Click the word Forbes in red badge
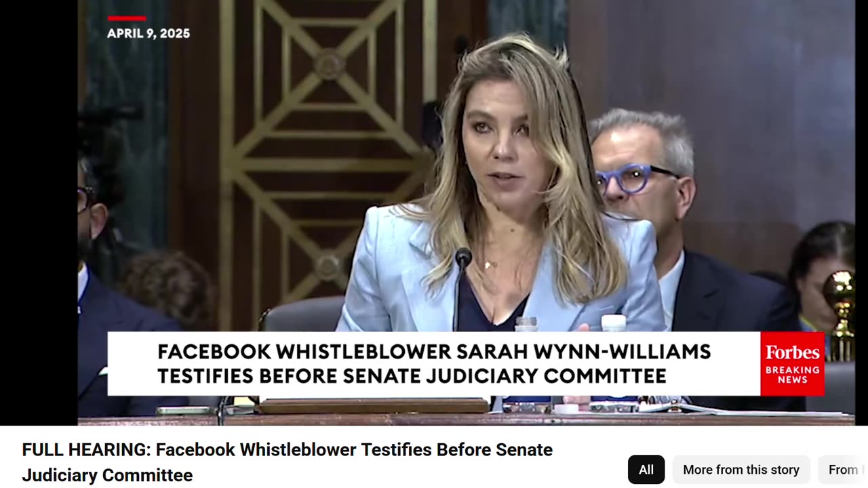Viewport: 868px width, 488px height. pyautogui.click(x=792, y=352)
